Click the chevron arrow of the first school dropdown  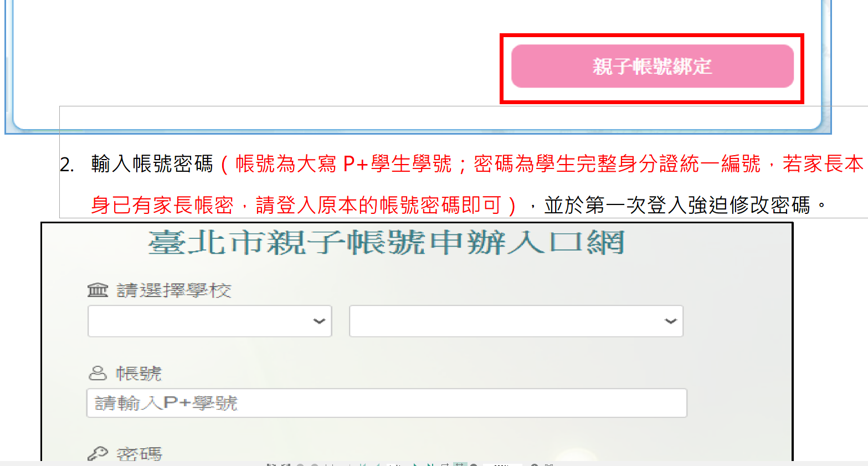(319, 321)
